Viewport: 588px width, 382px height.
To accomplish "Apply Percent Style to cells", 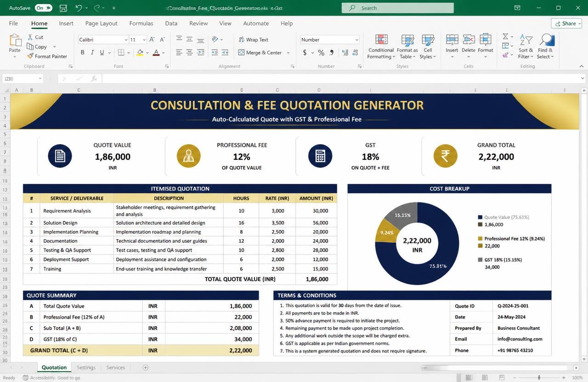I will pyautogui.click(x=321, y=52).
